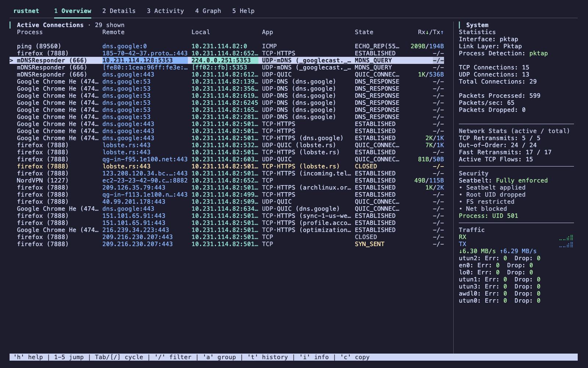The width and height of the screenshot is (588, 368).
Task: Select the qg-in-f113.1e100.n…:443 remote
Action: 145,195
